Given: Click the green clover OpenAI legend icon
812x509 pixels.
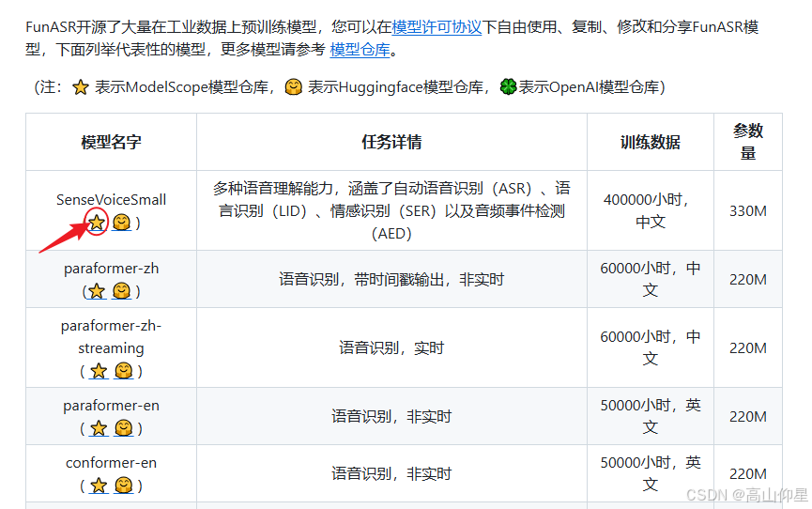Looking at the screenshot, I should (508, 86).
